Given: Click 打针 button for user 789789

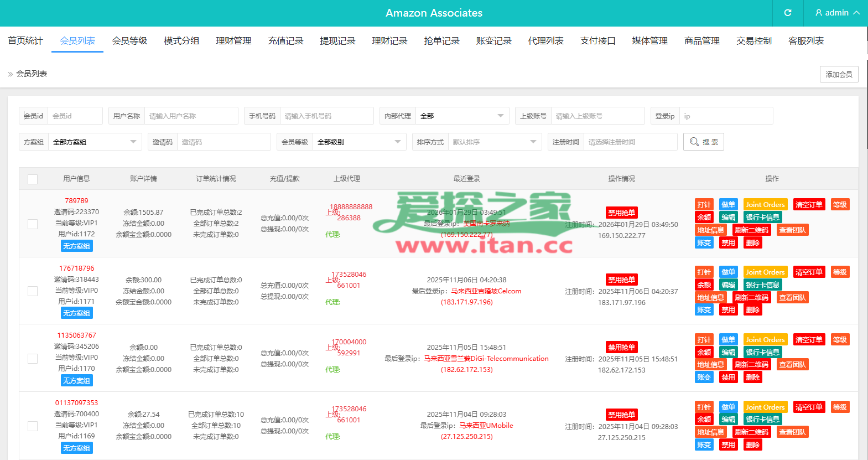Looking at the screenshot, I should pyautogui.click(x=704, y=205).
